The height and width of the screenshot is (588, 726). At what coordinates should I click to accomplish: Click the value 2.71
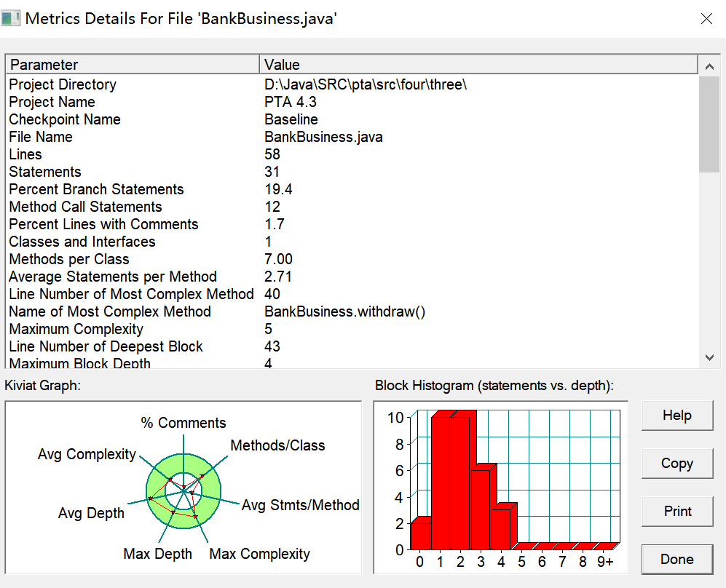(x=278, y=277)
